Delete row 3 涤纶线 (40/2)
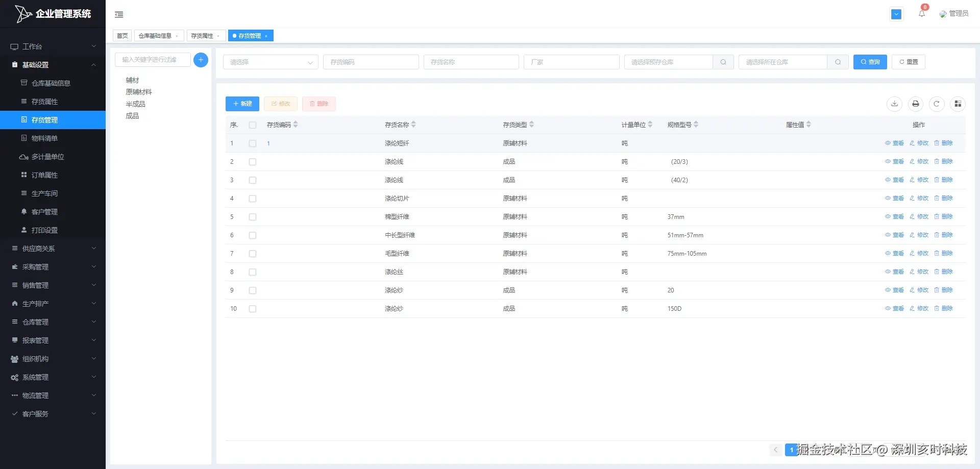The height and width of the screenshot is (469, 980). [943, 180]
